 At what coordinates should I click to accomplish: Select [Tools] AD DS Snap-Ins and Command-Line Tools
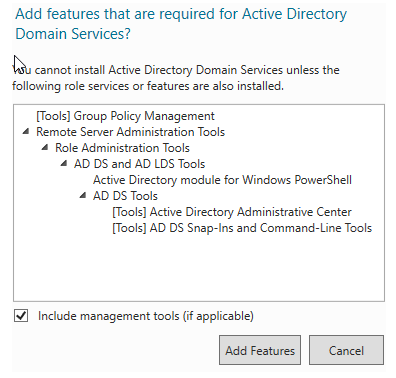click(x=242, y=228)
